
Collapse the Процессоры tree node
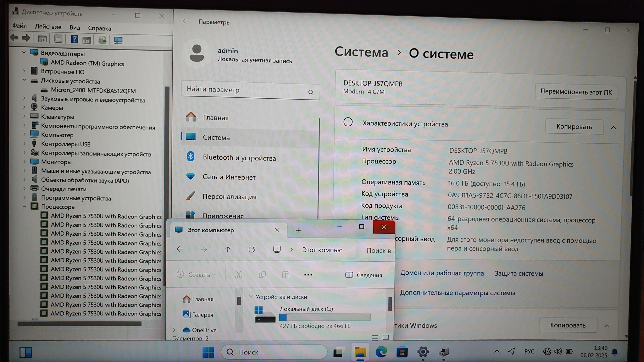point(24,206)
